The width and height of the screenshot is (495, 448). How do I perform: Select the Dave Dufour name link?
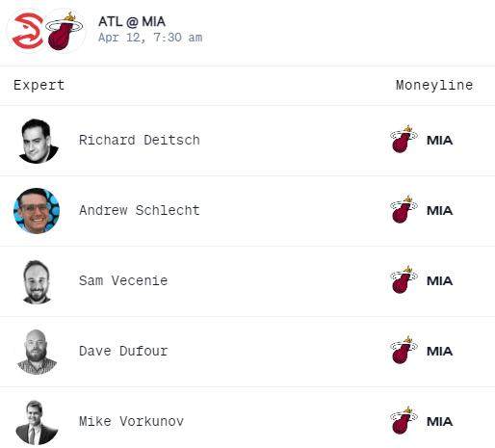point(123,351)
